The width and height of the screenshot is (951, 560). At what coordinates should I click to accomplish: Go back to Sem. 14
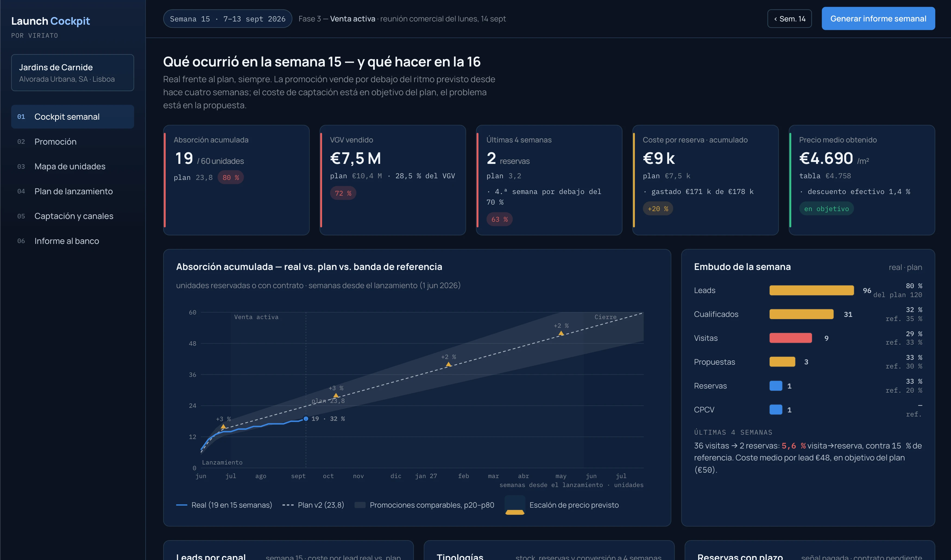pyautogui.click(x=789, y=18)
